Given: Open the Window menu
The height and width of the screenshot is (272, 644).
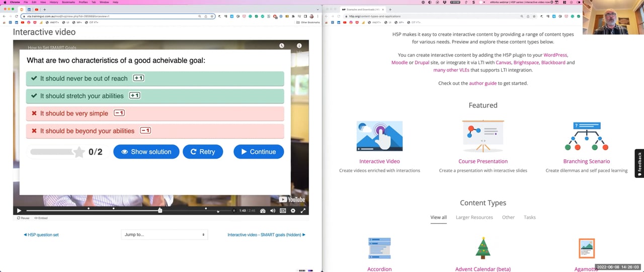Looking at the screenshot, I should 104,2.
